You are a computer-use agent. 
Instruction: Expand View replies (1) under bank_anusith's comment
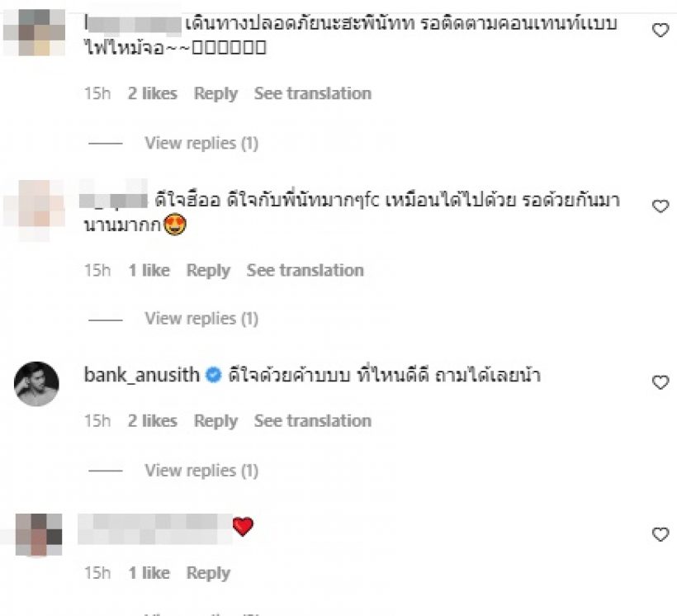(201, 471)
